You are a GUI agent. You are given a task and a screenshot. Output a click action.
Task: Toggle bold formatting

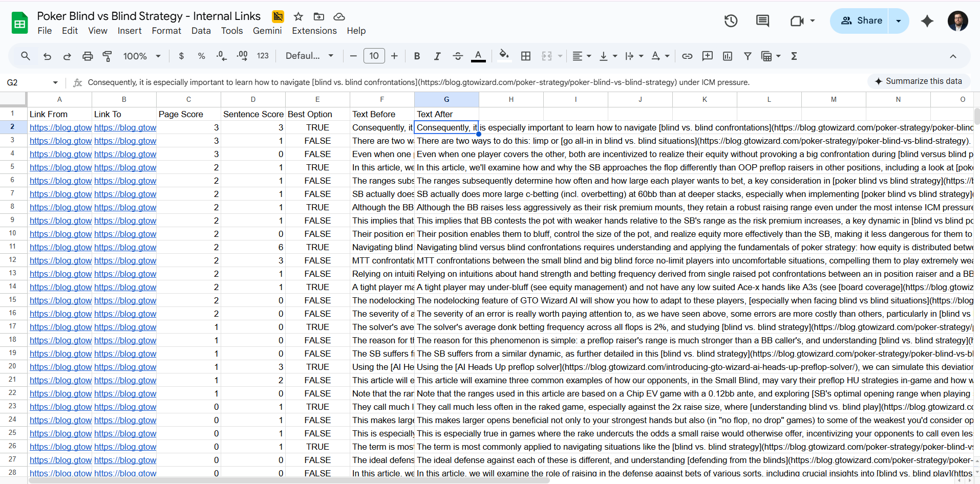coord(417,56)
